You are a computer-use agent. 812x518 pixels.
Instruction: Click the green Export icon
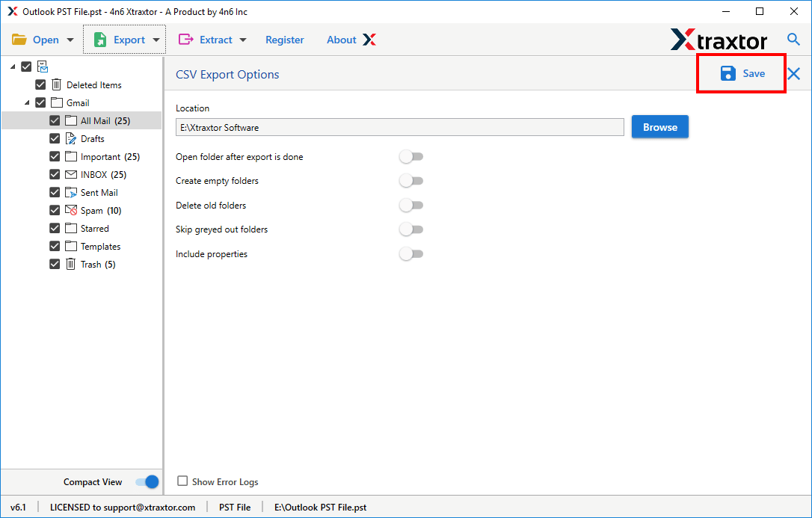101,39
